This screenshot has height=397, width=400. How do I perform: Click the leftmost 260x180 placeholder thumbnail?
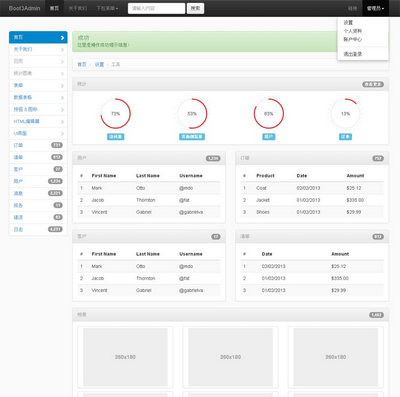click(125, 357)
